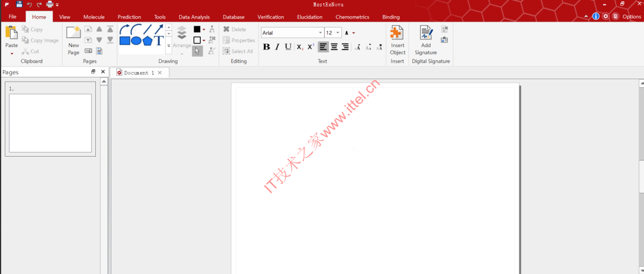The height and width of the screenshot is (274, 644).
Task: Toggle italic formatting
Action: pyautogui.click(x=277, y=47)
